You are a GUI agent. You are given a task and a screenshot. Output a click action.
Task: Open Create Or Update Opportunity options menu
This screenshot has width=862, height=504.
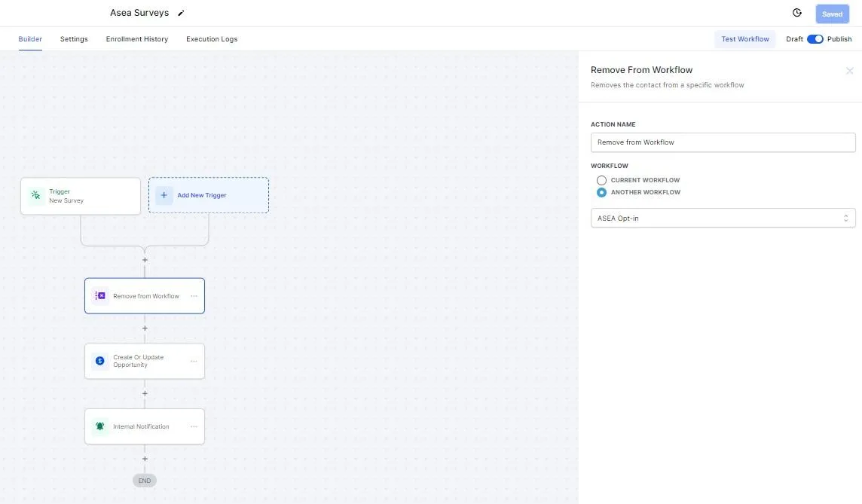pyautogui.click(x=194, y=361)
